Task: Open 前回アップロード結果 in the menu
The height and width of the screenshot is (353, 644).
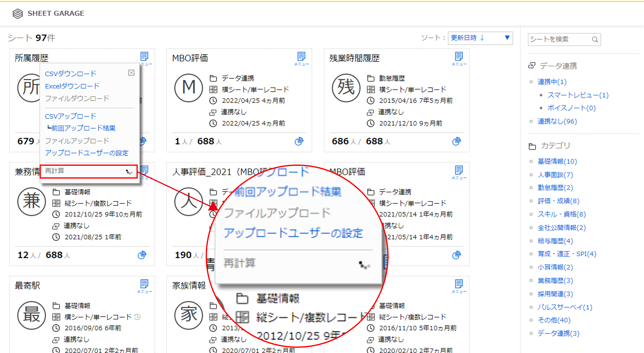Action: [x=84, y=128]
